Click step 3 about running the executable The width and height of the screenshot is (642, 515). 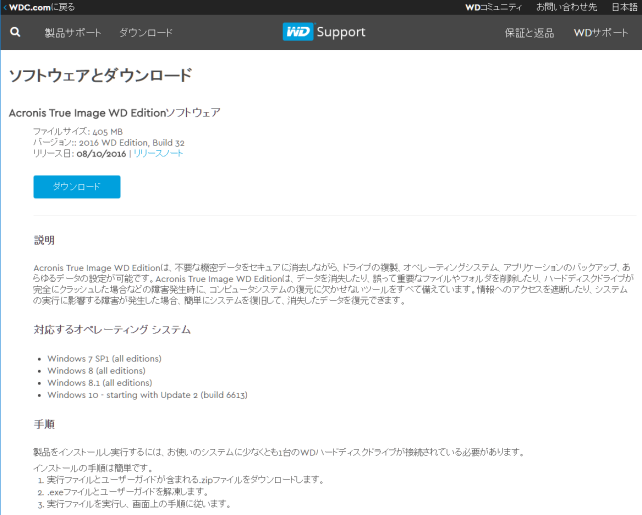coord(139,504)
